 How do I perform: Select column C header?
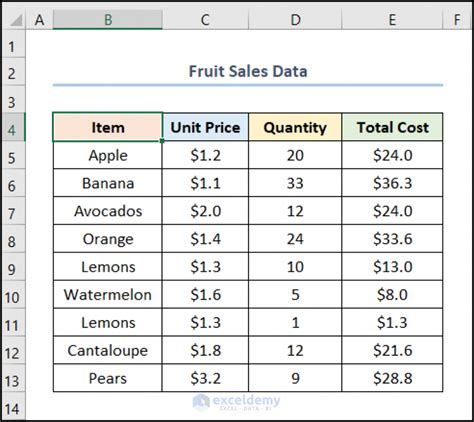(205, 20)
